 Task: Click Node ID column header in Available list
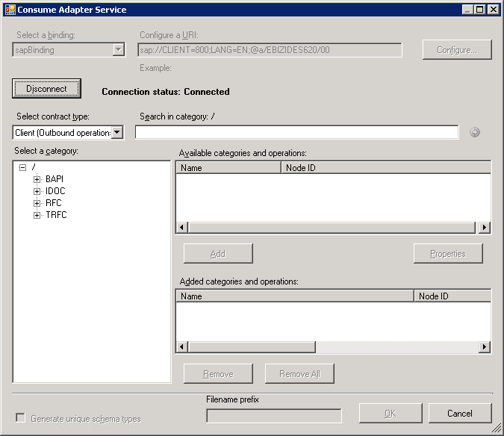click(386, 168)
